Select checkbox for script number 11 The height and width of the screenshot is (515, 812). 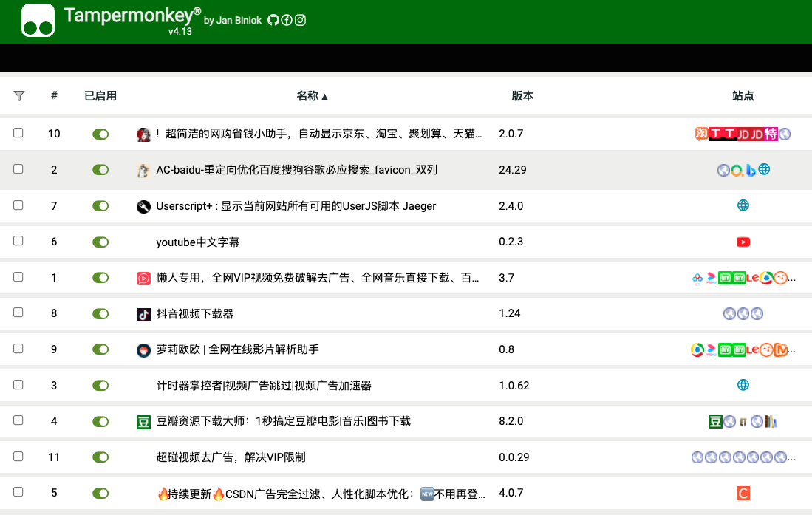click(18, 456)
